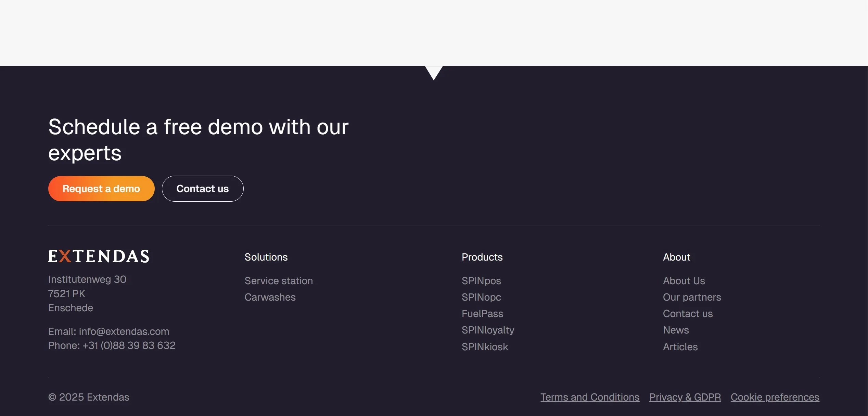Select the FuelPass product link
868x416 pixels.
click(x=482, y=314)
